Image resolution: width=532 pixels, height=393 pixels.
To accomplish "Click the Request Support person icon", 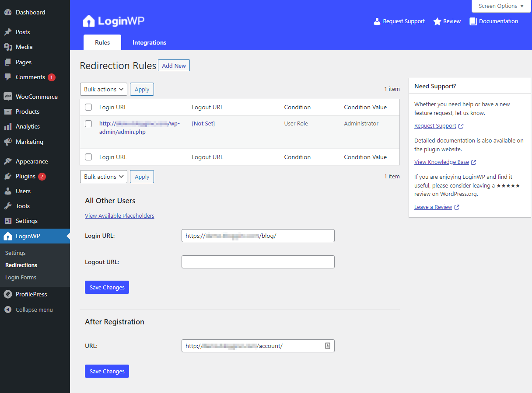I will tap(377, 21).
